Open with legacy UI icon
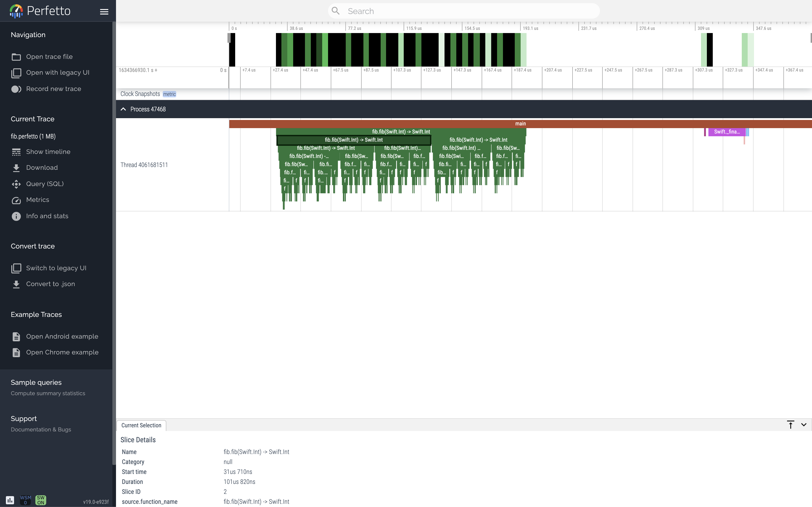 16,72
